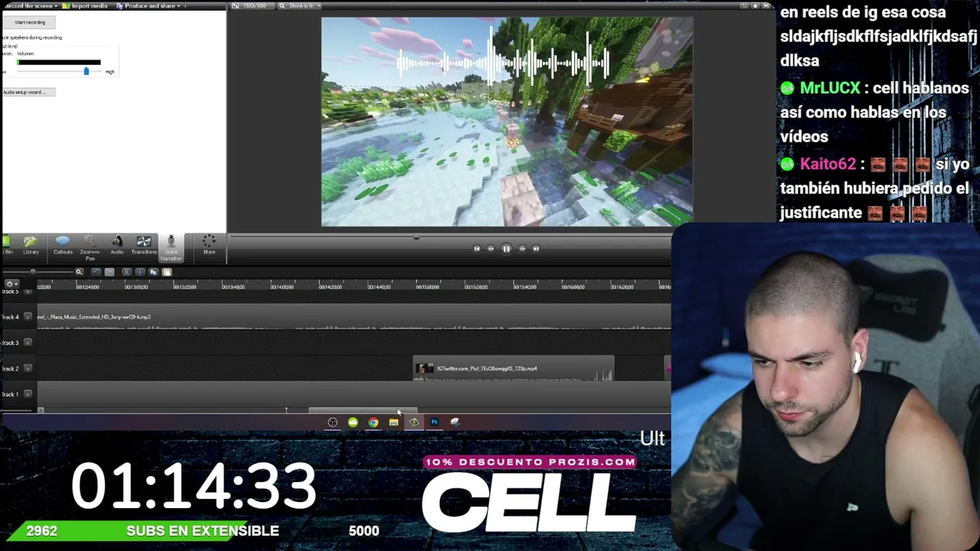980x551 pixels.
Task: Jump to next clip in preview
Action: 536,249
